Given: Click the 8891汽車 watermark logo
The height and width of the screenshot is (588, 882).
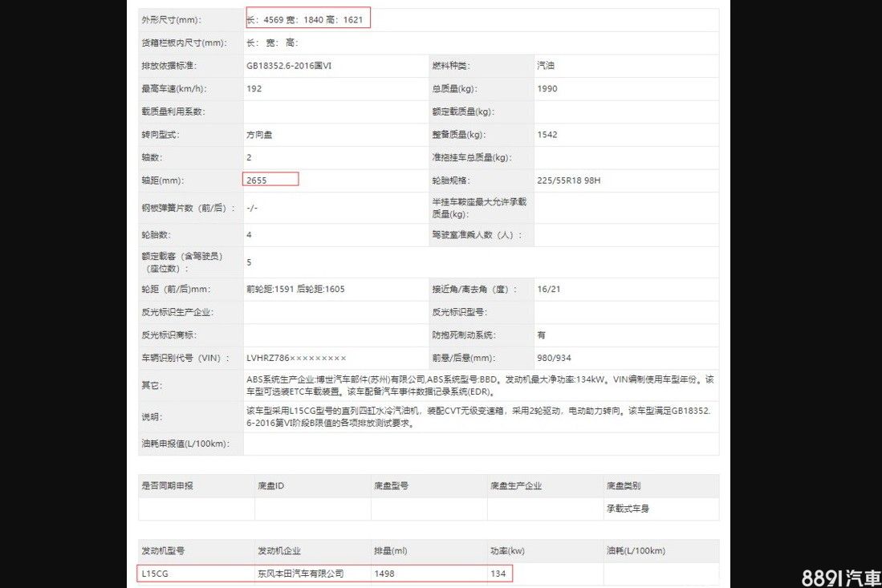Looking at the screenshot, I should [x=841, y=577].
